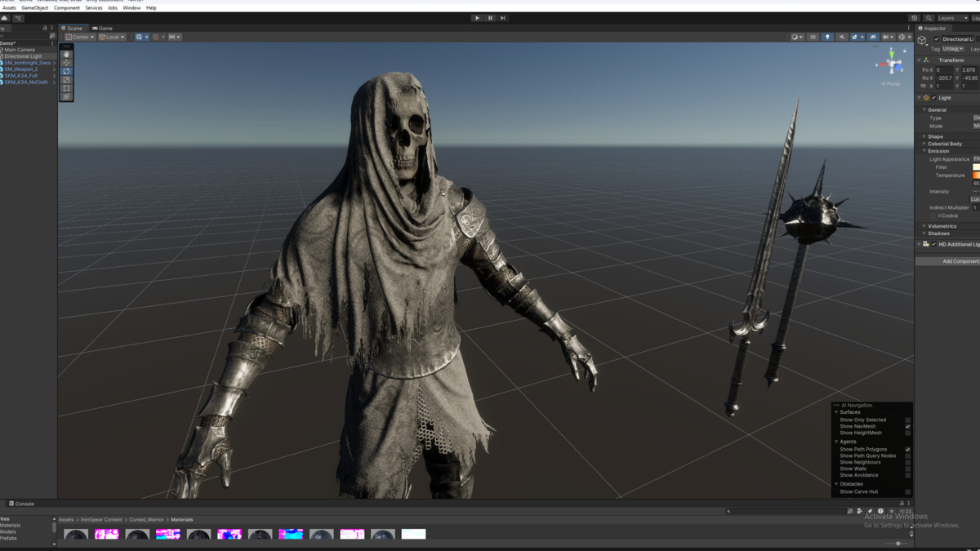Click the global search magnifier icon

928,18
